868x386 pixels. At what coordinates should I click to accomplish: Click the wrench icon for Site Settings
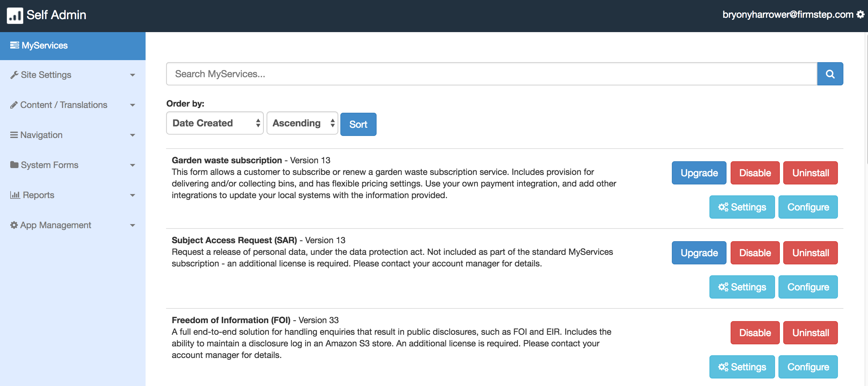pyautogui.click(x=14, y=75)
